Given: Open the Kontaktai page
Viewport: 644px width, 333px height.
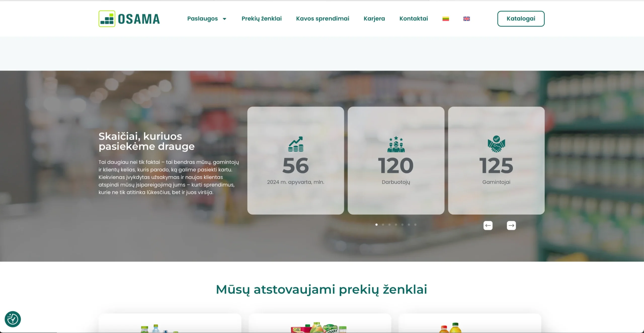Looking at the screenshot, I should coord(413,19).
